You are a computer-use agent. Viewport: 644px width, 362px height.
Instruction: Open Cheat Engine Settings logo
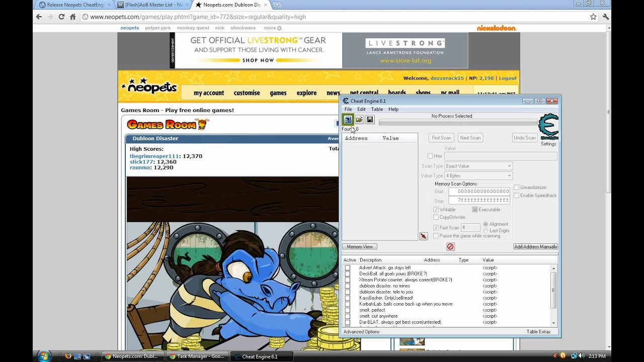point(548,127)
